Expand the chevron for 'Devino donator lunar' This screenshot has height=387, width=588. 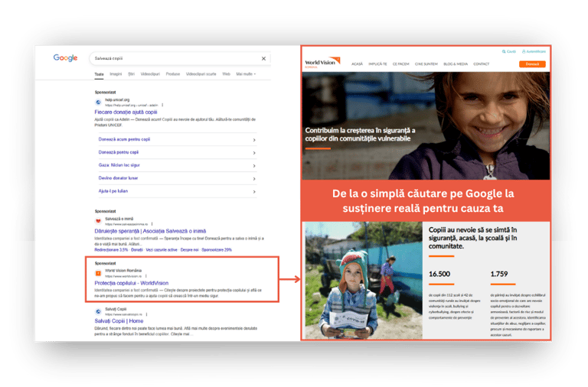point(254,179)
